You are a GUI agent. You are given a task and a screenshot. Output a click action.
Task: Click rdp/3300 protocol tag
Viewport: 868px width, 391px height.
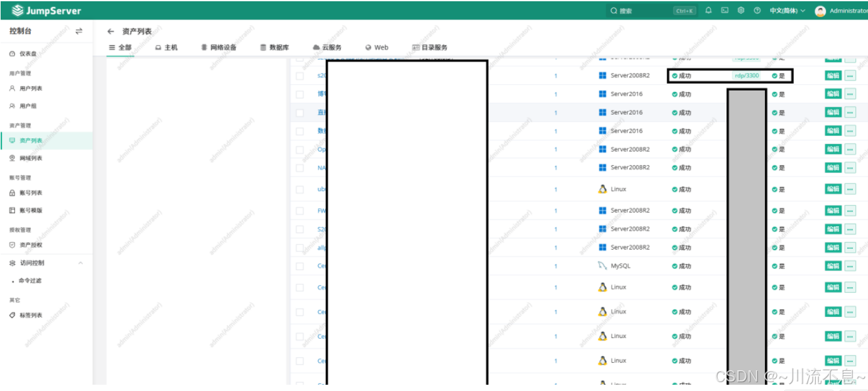click(x=747, y=76)
